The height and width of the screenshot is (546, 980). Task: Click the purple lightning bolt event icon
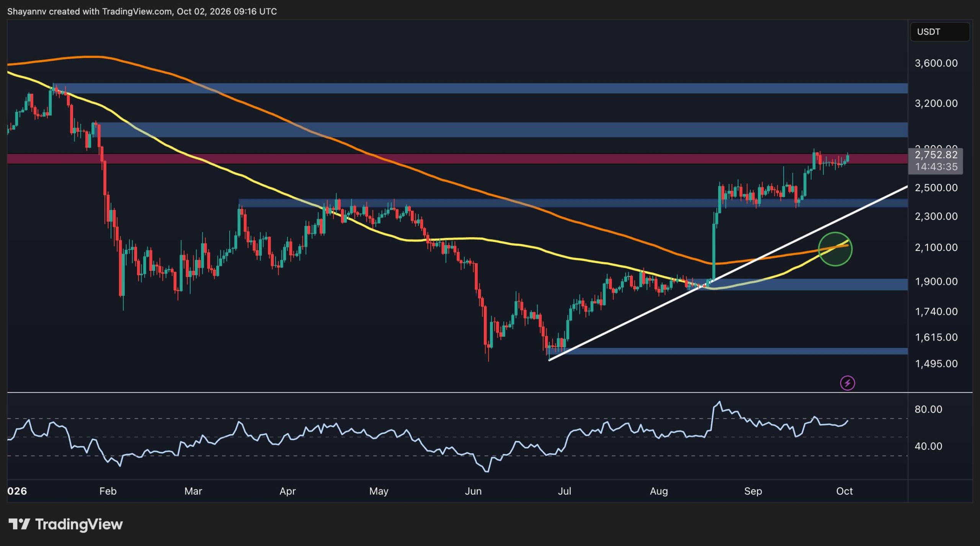[847, 383]
